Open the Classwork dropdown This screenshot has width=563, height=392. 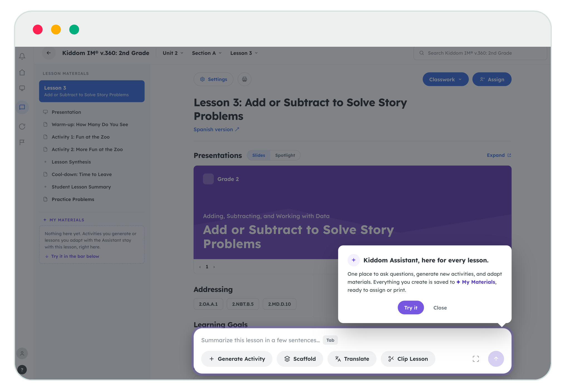click(x=445, y=79)
